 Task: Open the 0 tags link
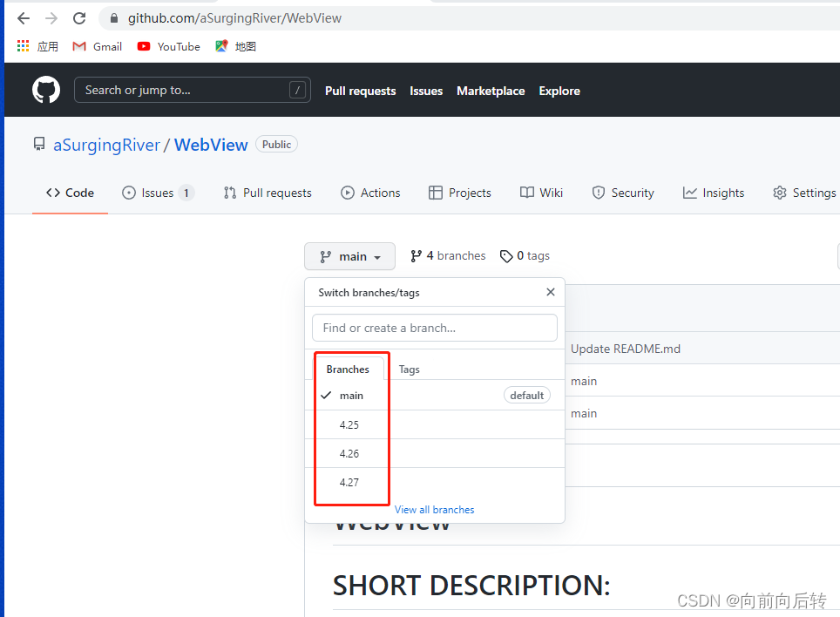coord(525,256)
